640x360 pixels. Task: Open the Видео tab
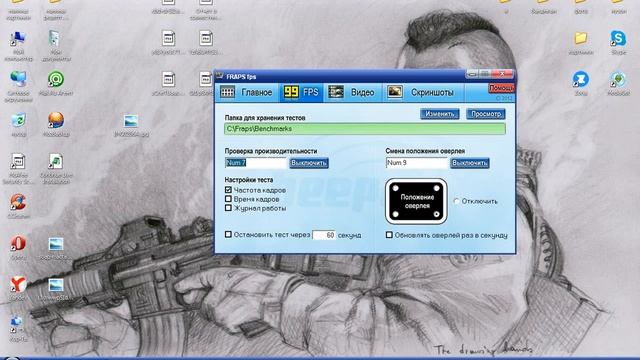352,93
